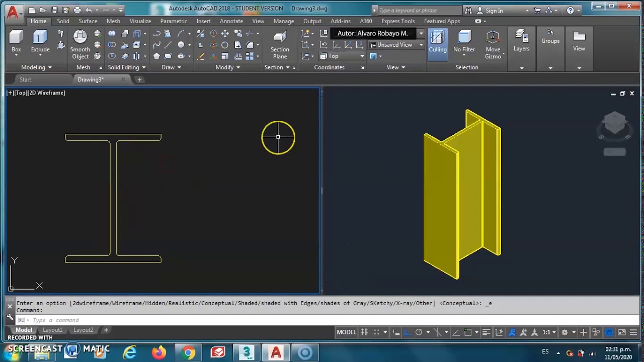Image resolution: width=644 pixels, height=362 pixels.
Task: Click the Customization hamburger icon on status bar
Action: [633, 332]
